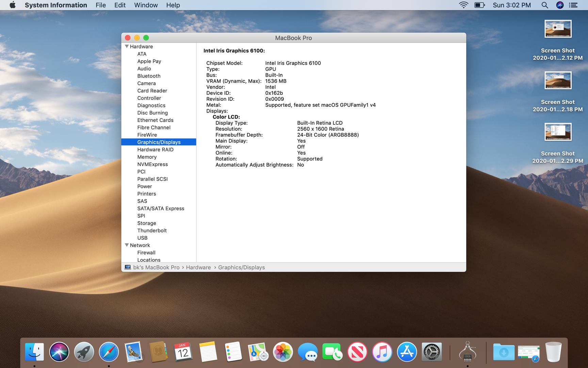Select Screen Shot 2020-01...2.29 PM desktop file
This screenshot has width=588, height=368.
[558, 143]
